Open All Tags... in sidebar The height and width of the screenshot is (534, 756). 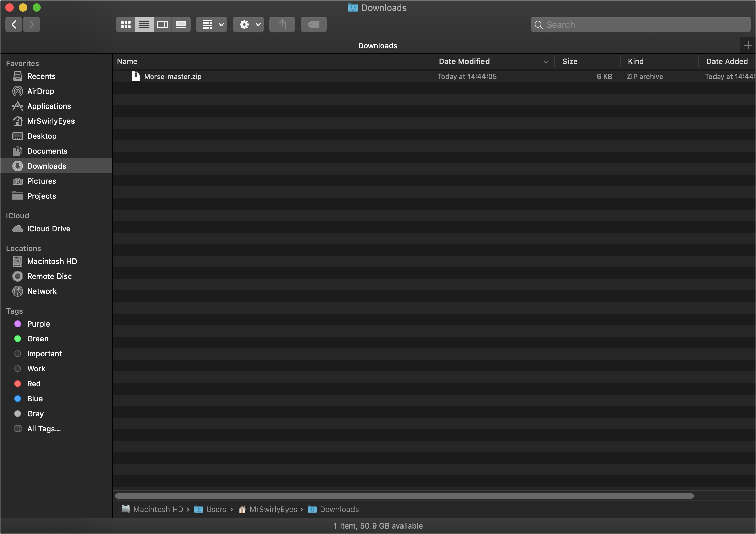44,429
